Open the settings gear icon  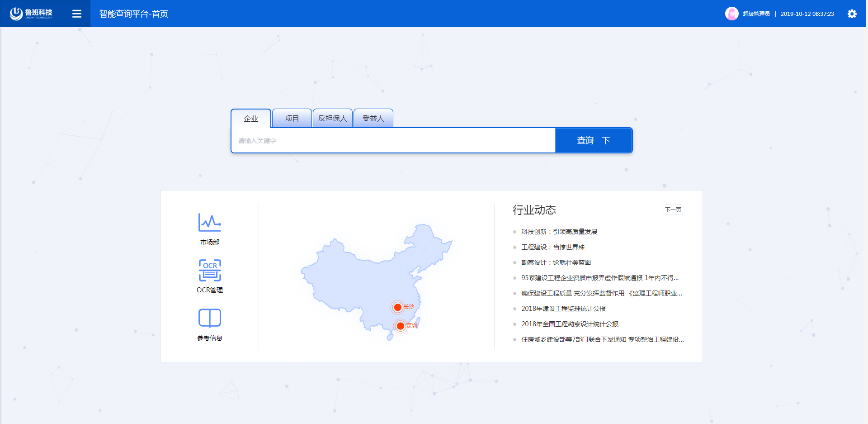852,14
